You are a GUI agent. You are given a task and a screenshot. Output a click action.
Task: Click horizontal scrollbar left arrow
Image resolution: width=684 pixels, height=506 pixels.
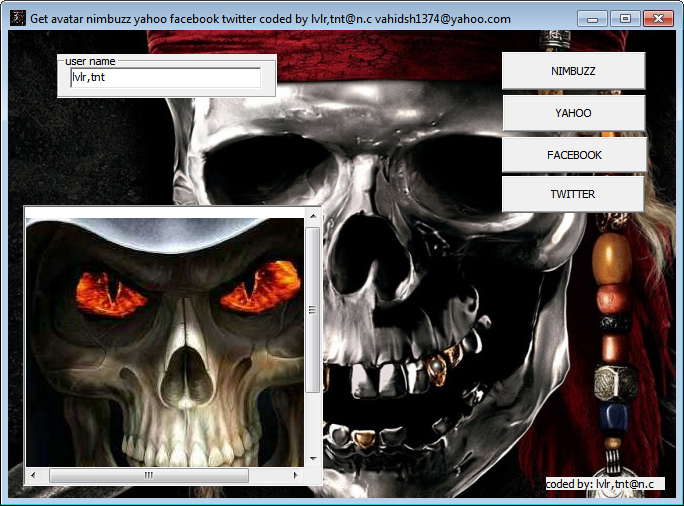coord(33,475)
